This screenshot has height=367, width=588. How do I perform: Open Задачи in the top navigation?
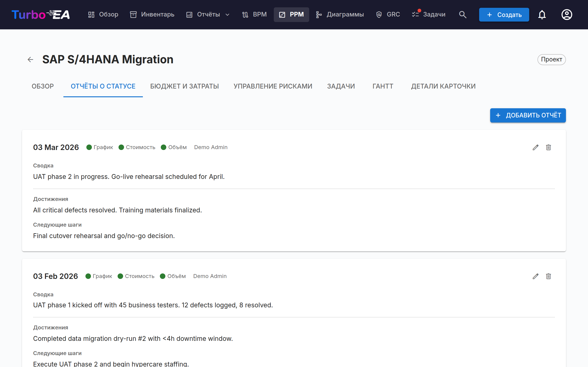[x=429, y=14]
